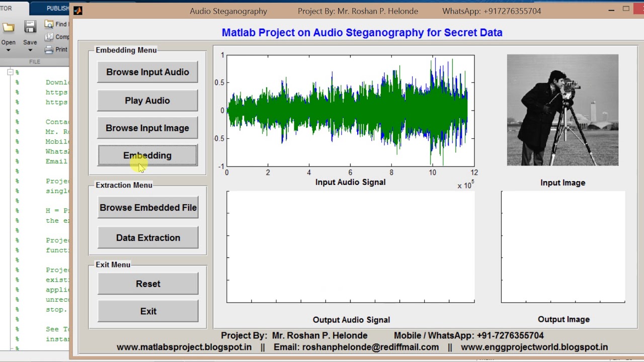Click the Play Audio button
The image size is (644, 362).
[x=147, y=101]
